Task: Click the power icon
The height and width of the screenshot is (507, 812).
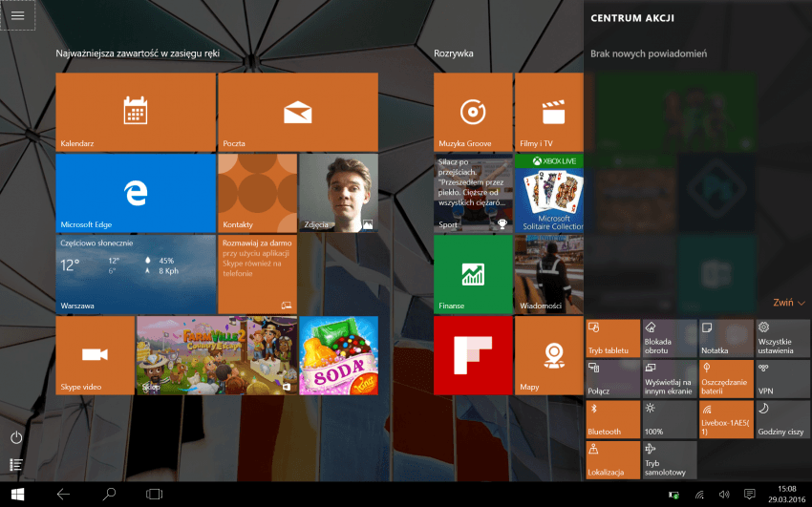Action: pos(16,437)
